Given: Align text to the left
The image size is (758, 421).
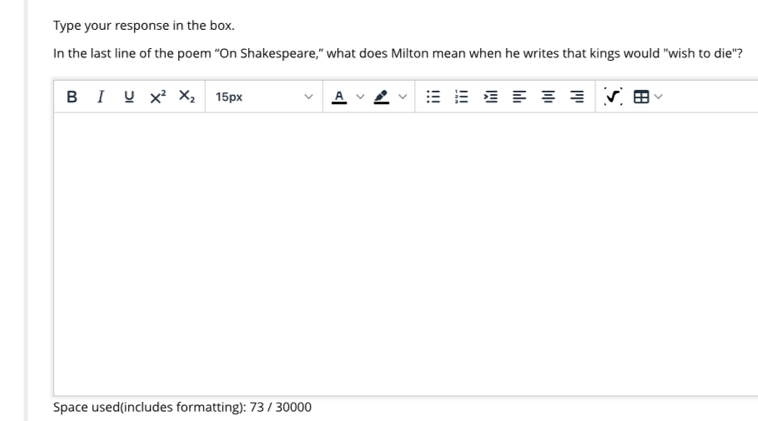Looking at the screenshot, I should [520, 97].
